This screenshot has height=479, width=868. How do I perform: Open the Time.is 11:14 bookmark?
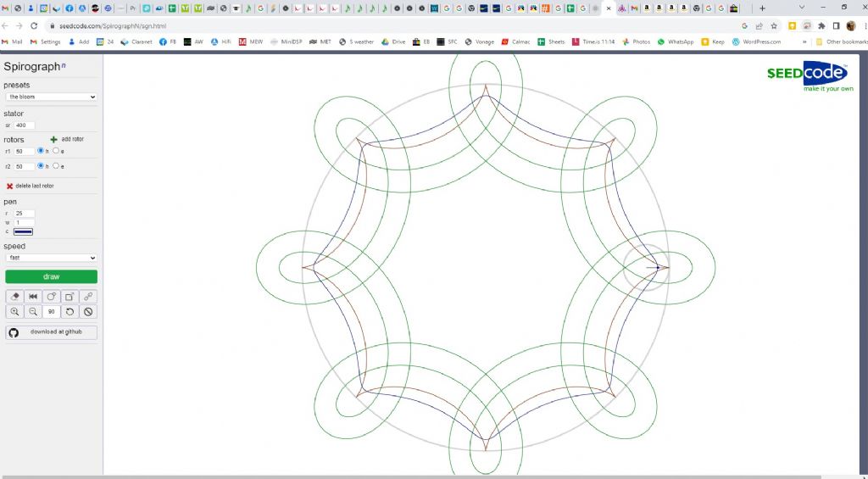click(593, 42)
